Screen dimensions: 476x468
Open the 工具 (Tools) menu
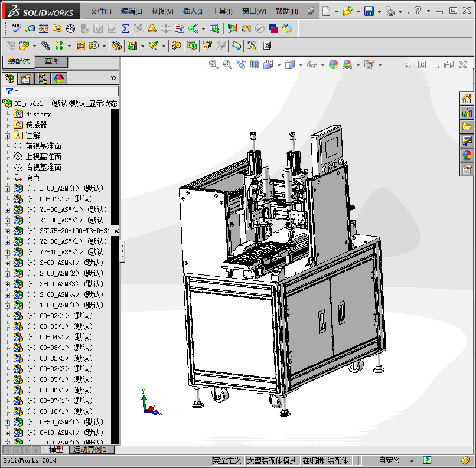pos(222,11)
